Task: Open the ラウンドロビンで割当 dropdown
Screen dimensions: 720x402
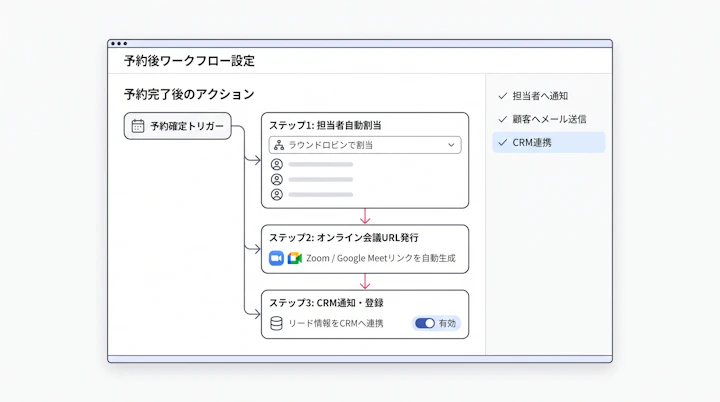Action: pyautogui.click(x=365, y=145)
